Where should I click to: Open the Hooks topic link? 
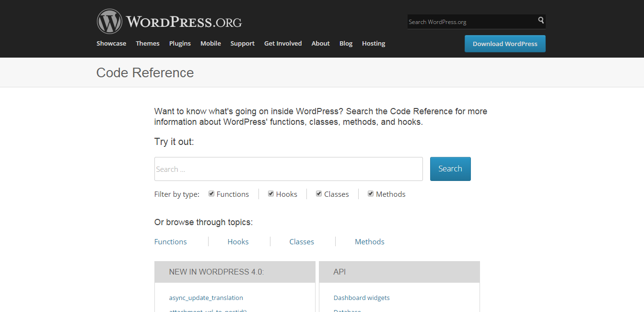coord(238,242)
